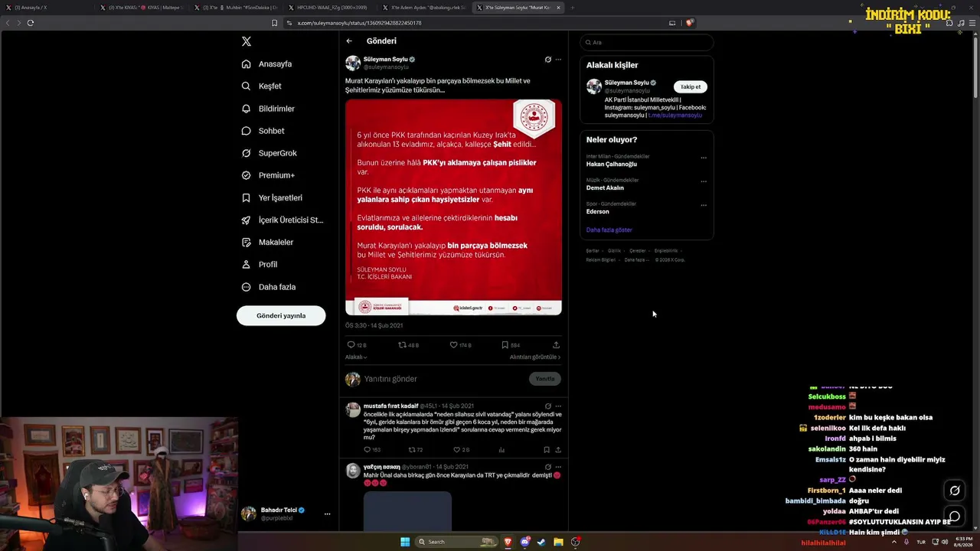Image resolution: width=980 pixels, height=551 pixels.
Task: Click Takip et for Süleyman Soylu
Action: coord(691,87)
